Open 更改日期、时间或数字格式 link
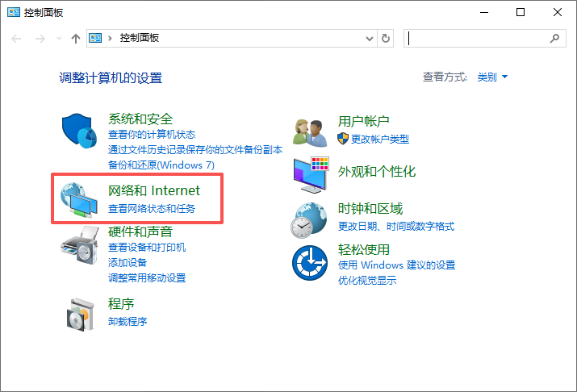This screenshot has height=392, width=577. click(396, 226)
